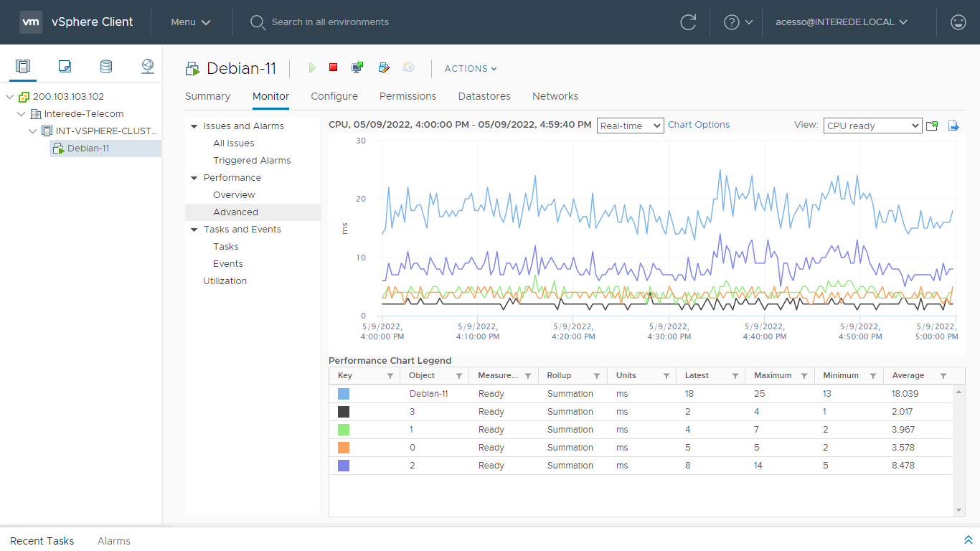Refresh the vSphere Client page

coord(688,22)
